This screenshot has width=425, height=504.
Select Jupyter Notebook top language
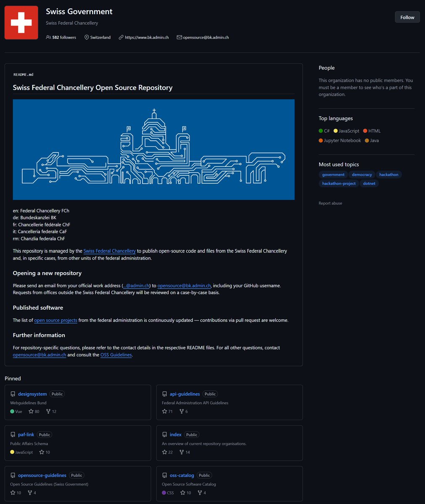pos(340,141)
